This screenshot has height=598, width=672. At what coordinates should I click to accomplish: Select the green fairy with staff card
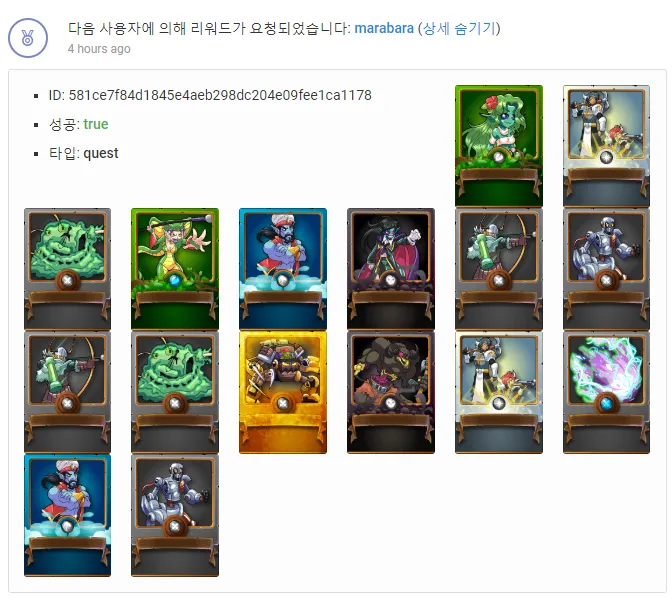[175, 269]
